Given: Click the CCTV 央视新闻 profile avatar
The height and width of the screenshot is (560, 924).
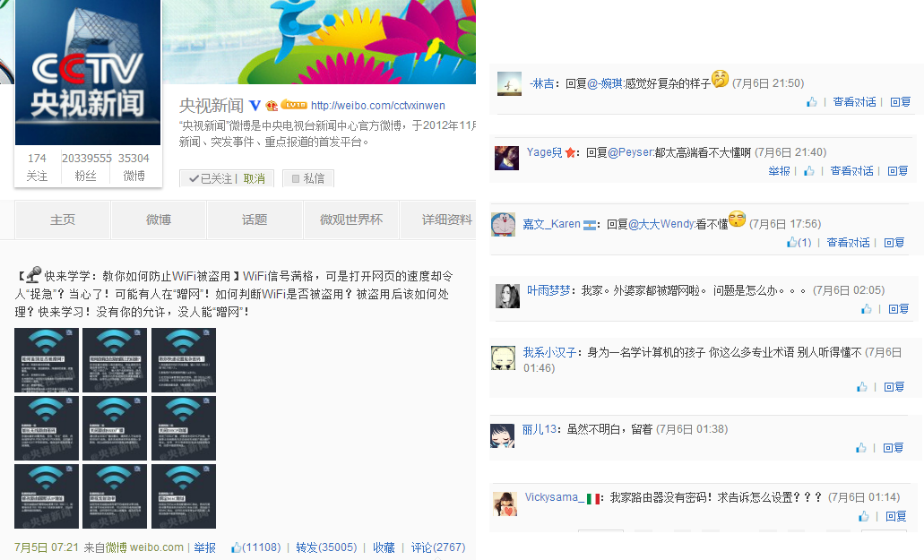Looking at the screenshot, I should coord(88,73).
